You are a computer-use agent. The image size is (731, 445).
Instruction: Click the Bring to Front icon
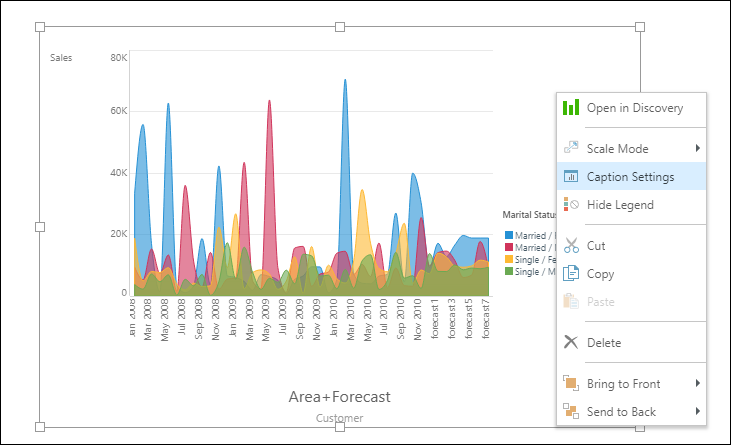click(571, 383)
